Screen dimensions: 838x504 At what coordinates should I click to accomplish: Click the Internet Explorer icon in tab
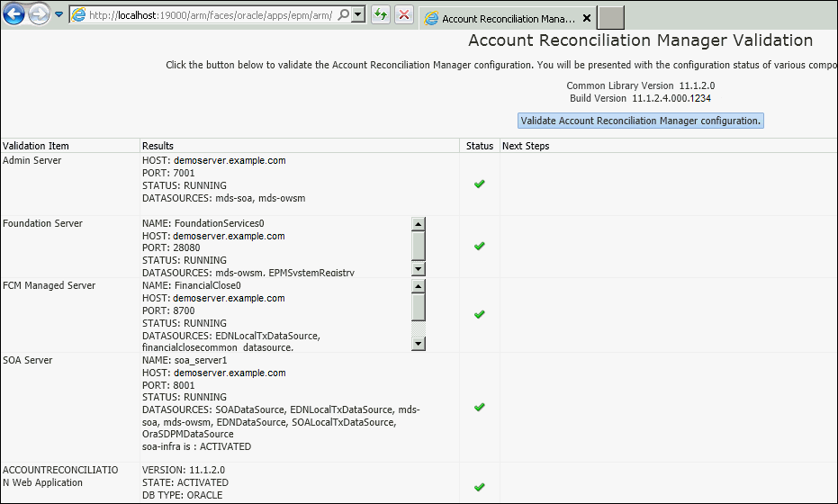[x=431, y=19]
